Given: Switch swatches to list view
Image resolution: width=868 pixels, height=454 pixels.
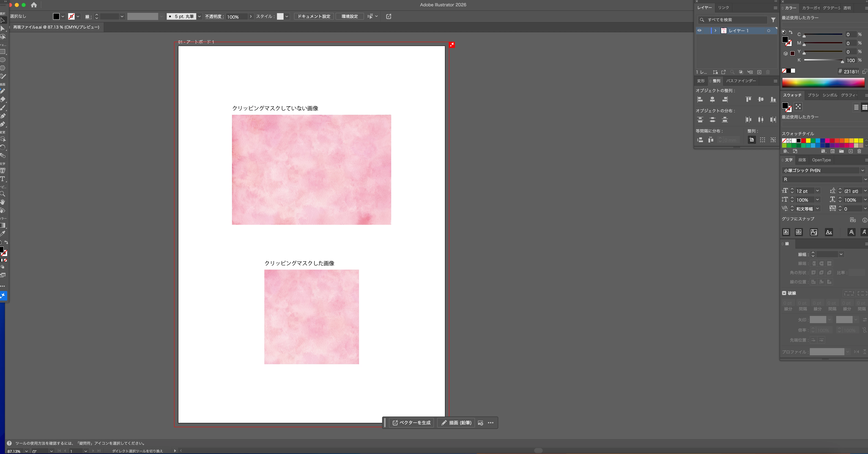Looking at the screenshot, I should pos(856,107).
